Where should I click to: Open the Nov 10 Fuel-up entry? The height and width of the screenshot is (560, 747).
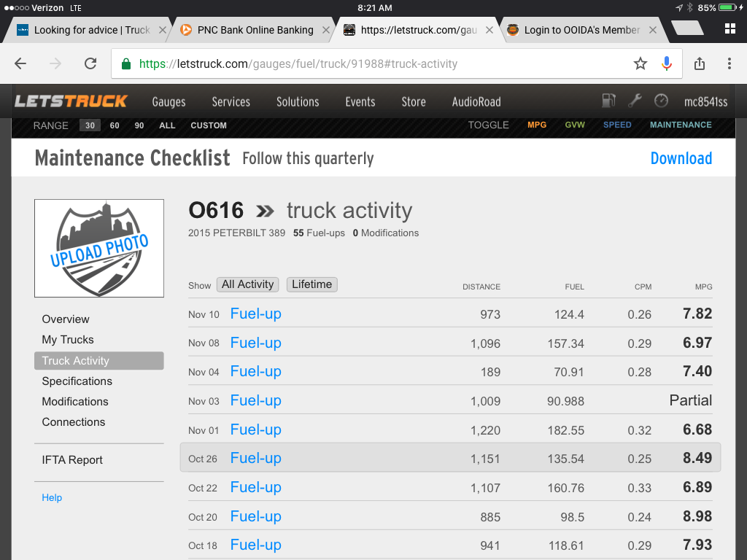coord(255,314)
